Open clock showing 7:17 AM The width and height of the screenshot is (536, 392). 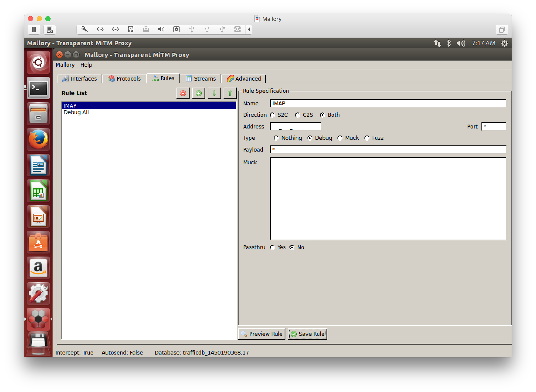[483, 43]
